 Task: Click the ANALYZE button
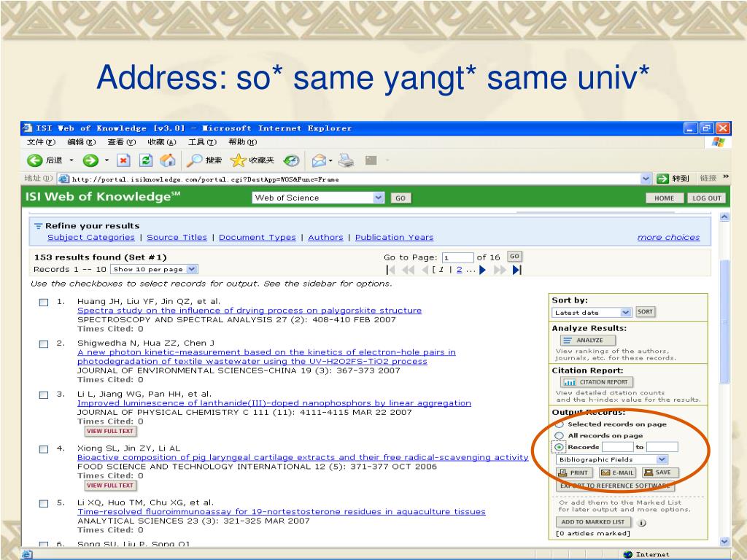point(588,340)
